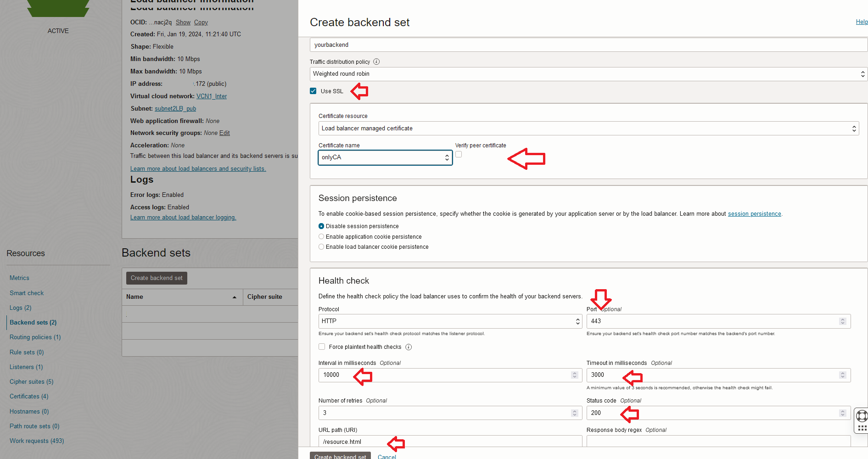Click the dotted grid handle below lifebuoy
868x459 pixels.
pyautogui.click(x=862, y=428)
